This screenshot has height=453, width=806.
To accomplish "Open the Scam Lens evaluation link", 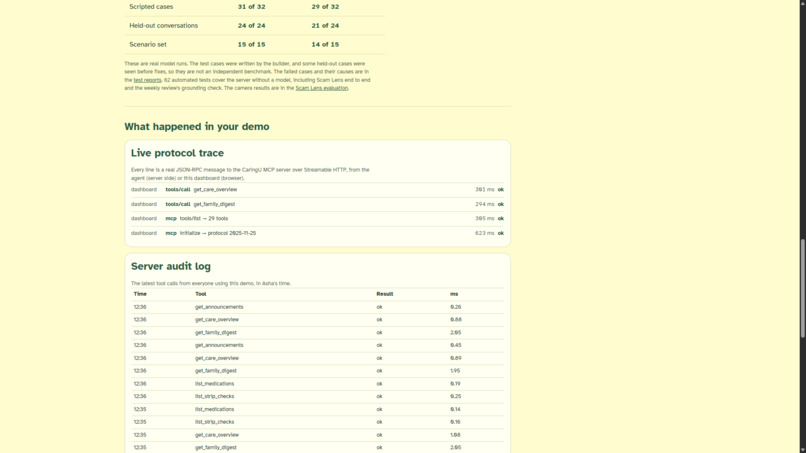I will [321, 88].
